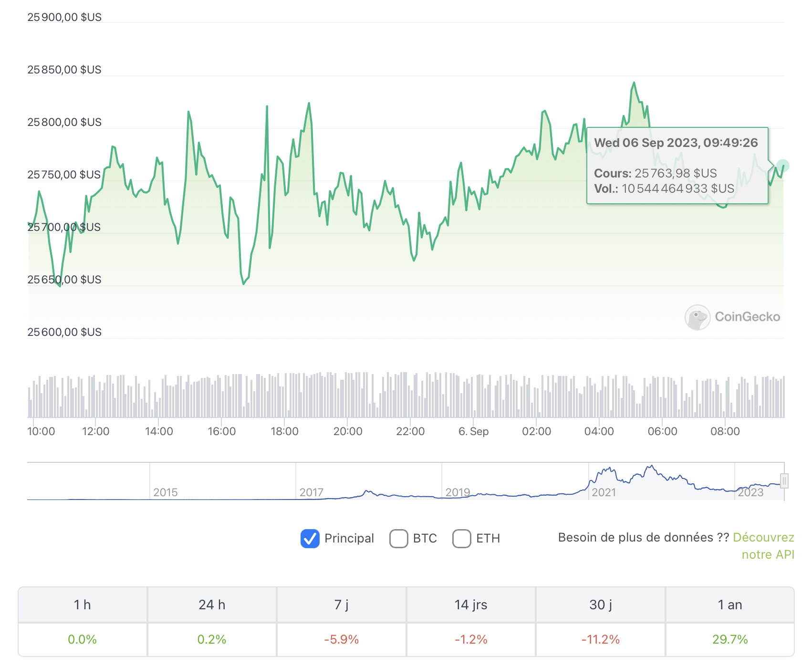Uncheck the Principal checkbox
This screenshot has height=667, width=812.
pyautogui.click(x=310, y=539)
